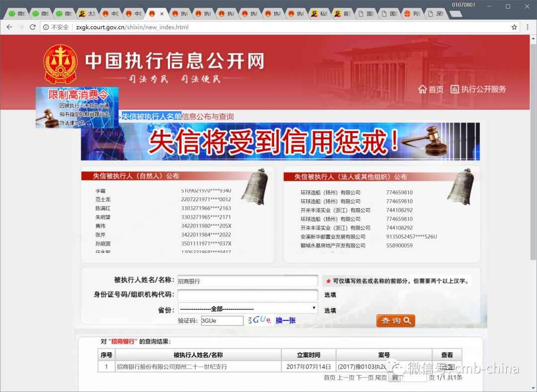
Task: Close the active tab with its X
Action: (x=162, y=14)
